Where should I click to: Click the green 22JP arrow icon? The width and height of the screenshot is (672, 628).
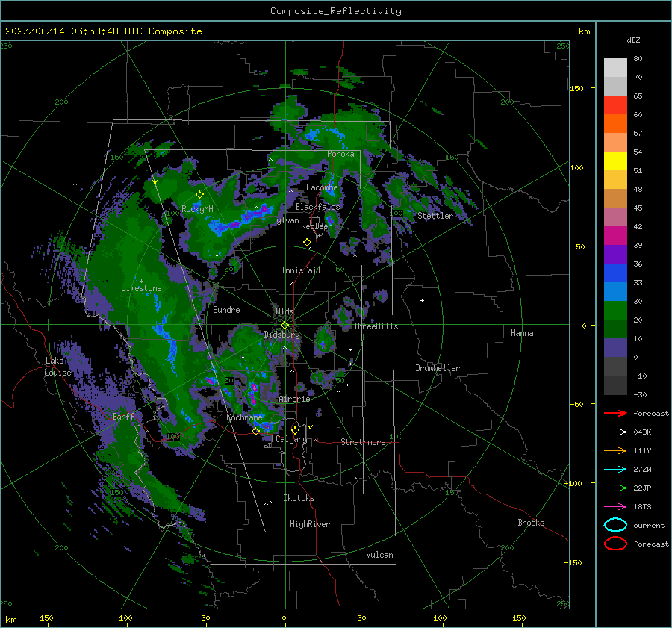coord(615,488)
